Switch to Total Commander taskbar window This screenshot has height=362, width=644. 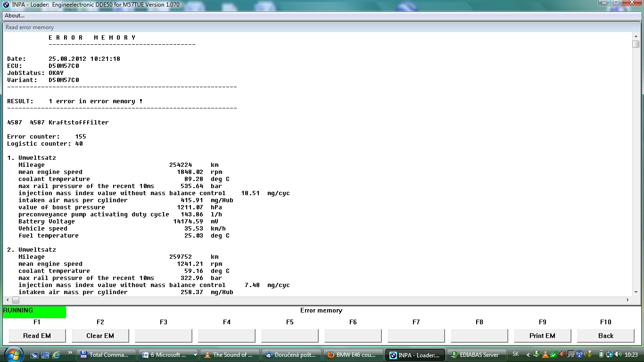[x=106, y=355]
